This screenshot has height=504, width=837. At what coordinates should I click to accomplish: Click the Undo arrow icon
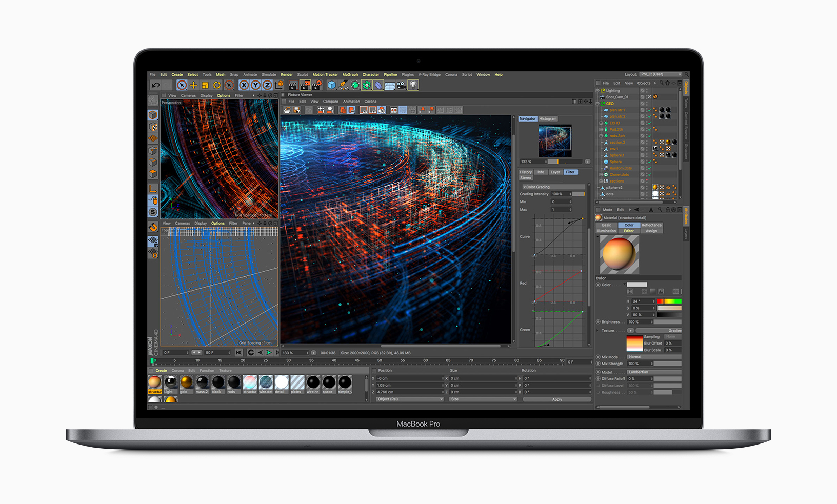155,85
